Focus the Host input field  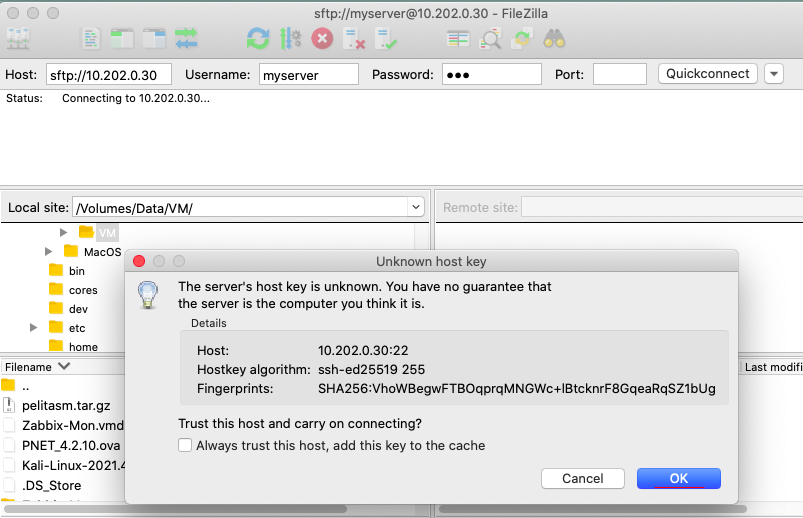[x=109, y=75]
